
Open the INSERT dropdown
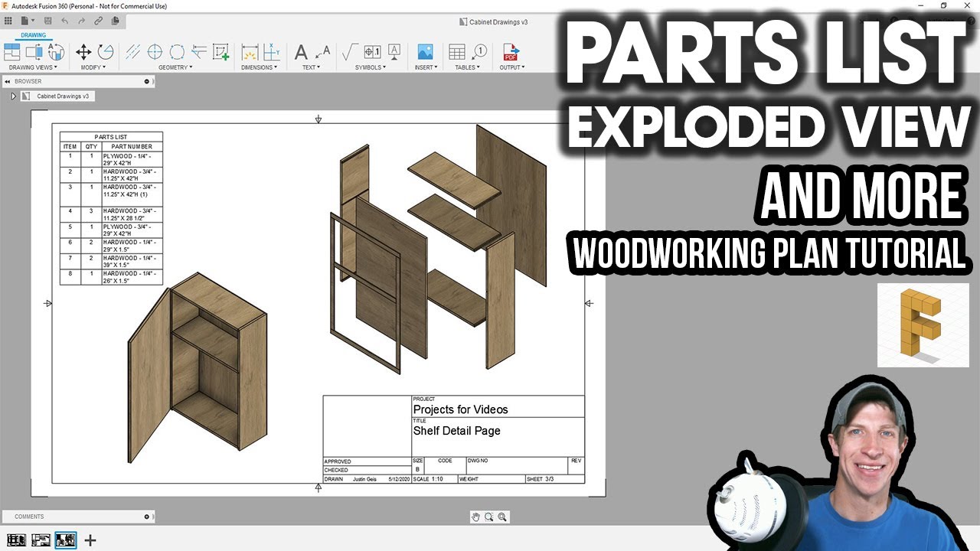[x=426, y=67]
